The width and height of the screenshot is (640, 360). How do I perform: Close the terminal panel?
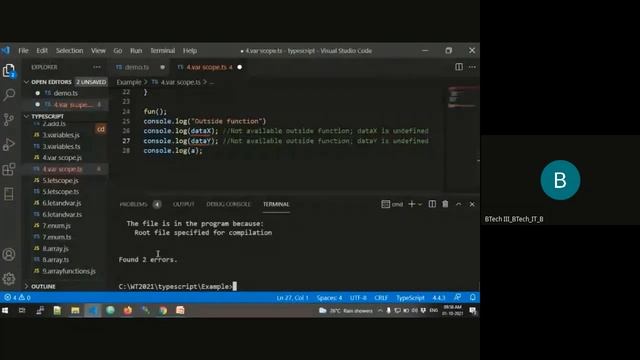472,204
